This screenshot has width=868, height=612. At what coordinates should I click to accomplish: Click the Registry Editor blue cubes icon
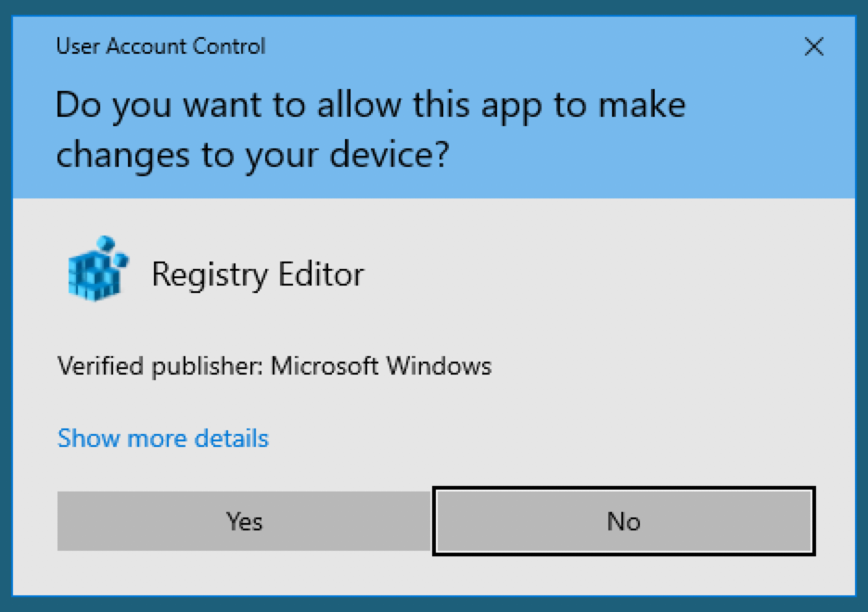98,268
